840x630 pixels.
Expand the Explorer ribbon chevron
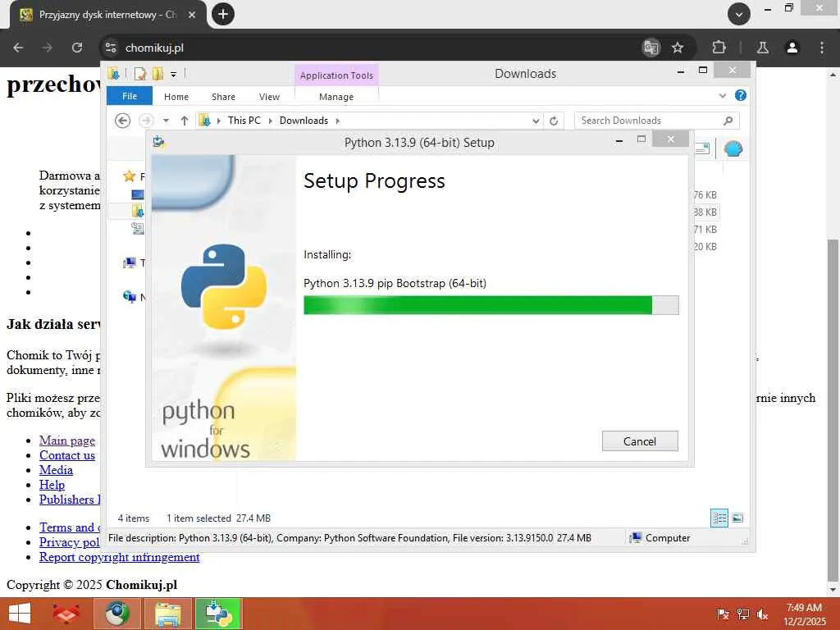(723, 95)
